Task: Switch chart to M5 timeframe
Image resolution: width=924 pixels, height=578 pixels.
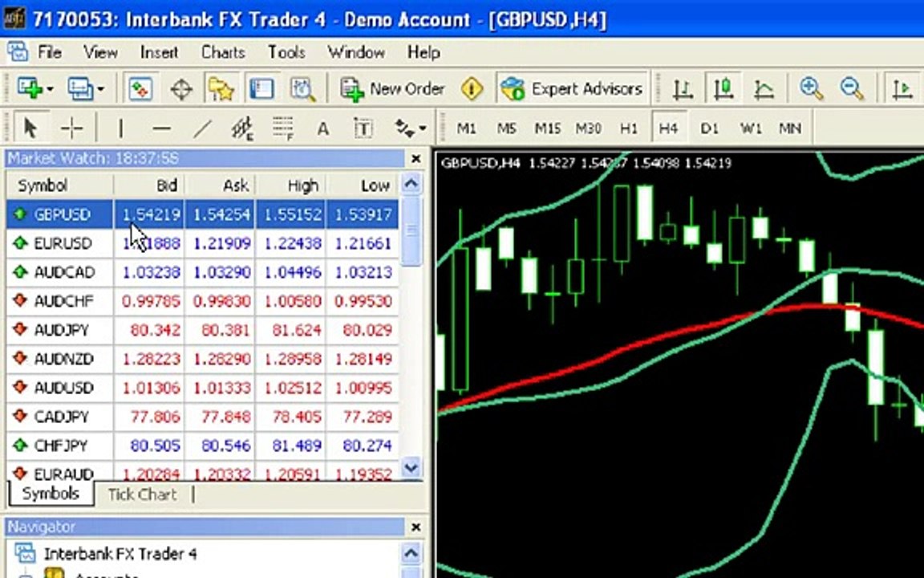Action: pos(507,128)
